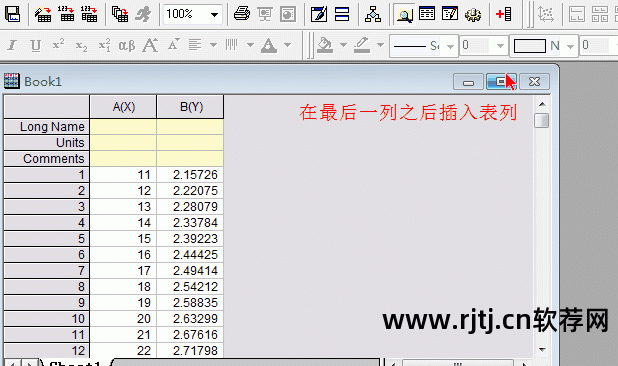Viewport: 618px width, 366px height.
Task: Open the line style dropdown
Action: (x=450, y=46)
